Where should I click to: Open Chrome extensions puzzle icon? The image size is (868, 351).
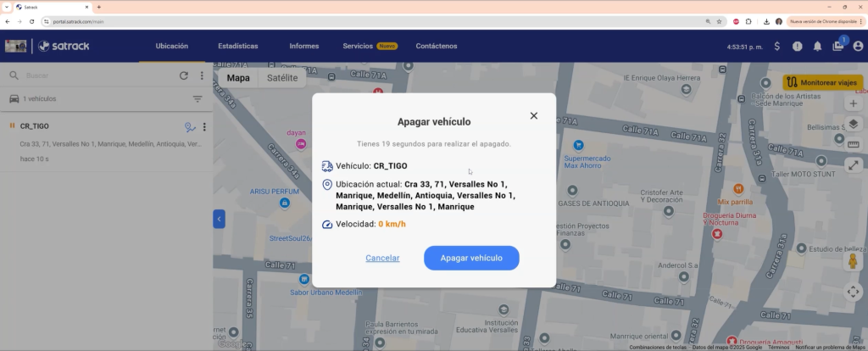coord(748,21)
